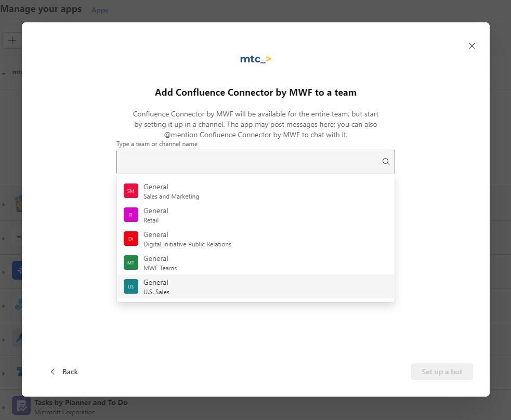Click the blue U.S. Sales team avatar
The width and height of the screenshot is (511, 420).
130,286
